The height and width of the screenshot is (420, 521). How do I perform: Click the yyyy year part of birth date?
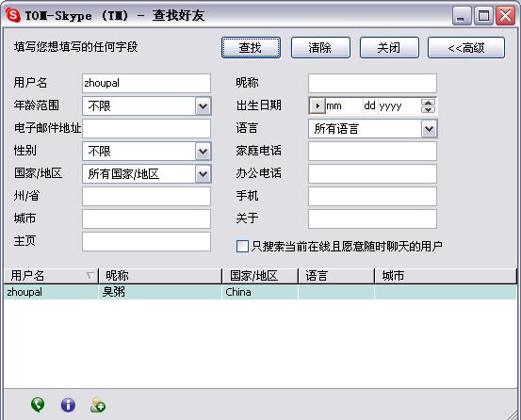pos(390,106)
